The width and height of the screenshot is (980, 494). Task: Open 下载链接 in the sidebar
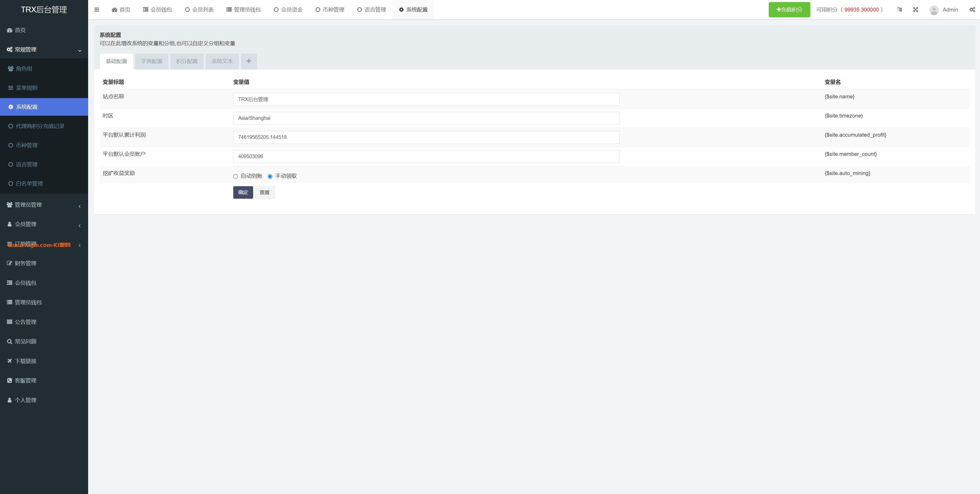point(26,361)
